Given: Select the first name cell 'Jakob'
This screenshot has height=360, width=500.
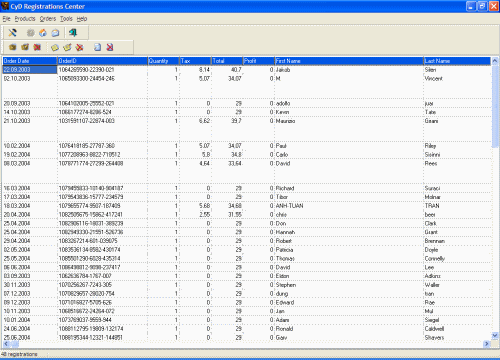Looking at the screenshot, I should pos(349,70).
